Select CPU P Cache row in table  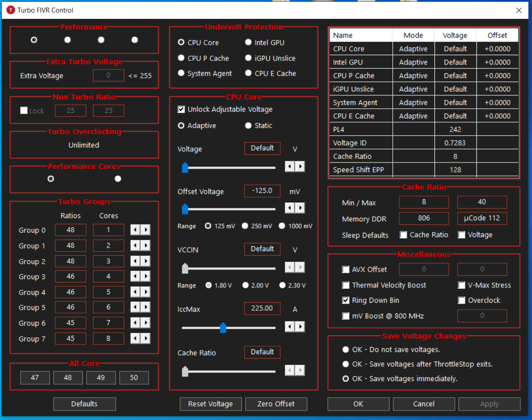pos(424,76)
